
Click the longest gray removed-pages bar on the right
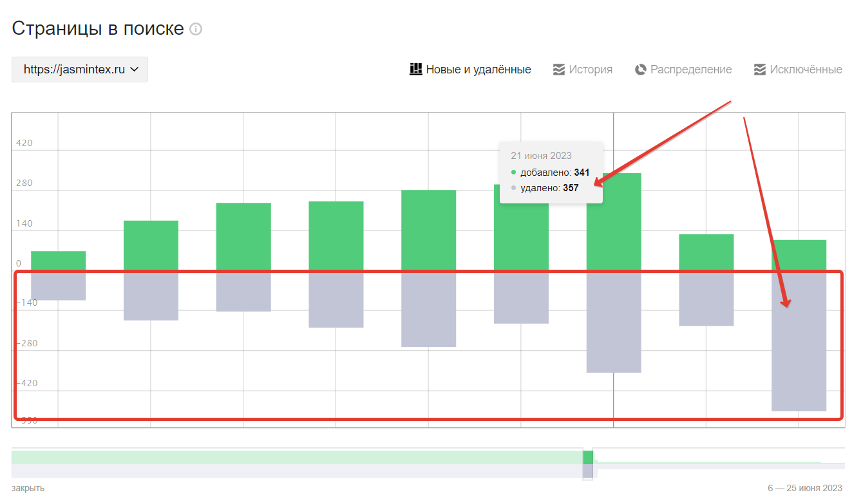[x=799, y=341]
